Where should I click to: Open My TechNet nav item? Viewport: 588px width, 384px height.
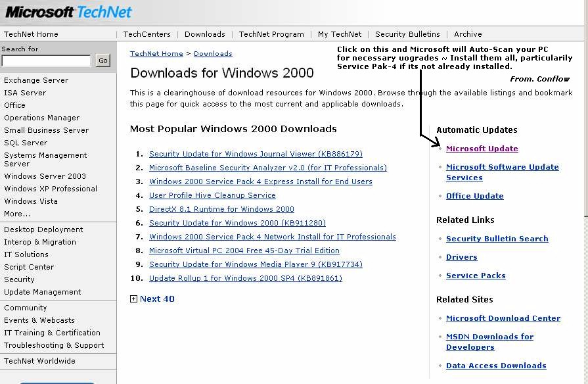[x=340, y=34]
